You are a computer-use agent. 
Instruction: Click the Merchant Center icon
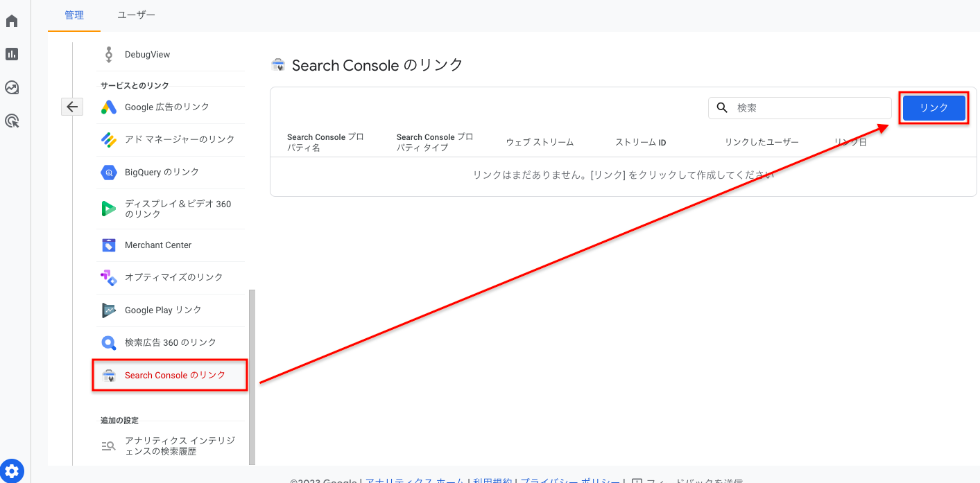(108, 245)
